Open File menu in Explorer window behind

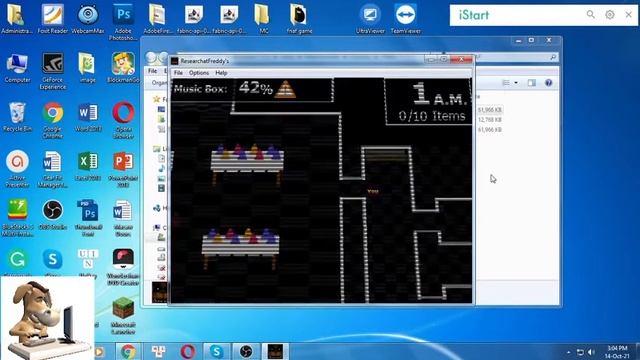point(153,71)
